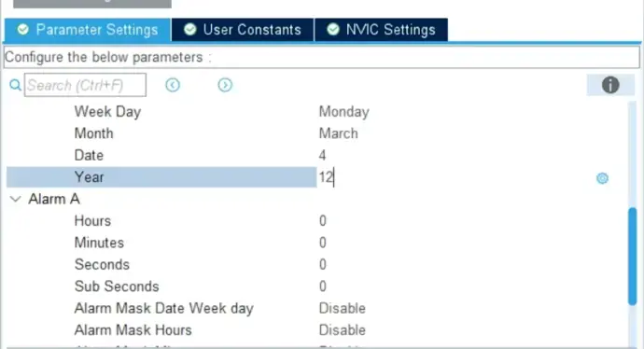Select the Parameter Settings tab
Image resolution: width=644 pixels, height=349 pixels.
click(x=88, y=30)
